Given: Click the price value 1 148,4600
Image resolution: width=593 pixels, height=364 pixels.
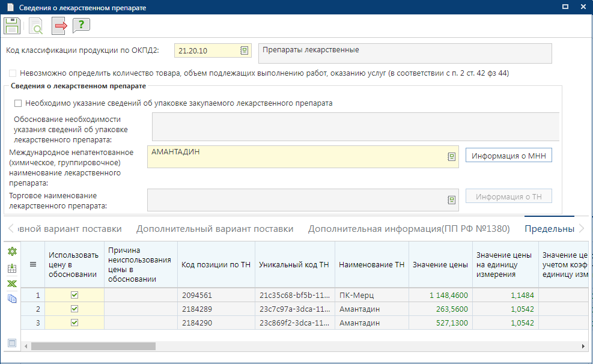Looking at the screenshot, I should 440,295.
